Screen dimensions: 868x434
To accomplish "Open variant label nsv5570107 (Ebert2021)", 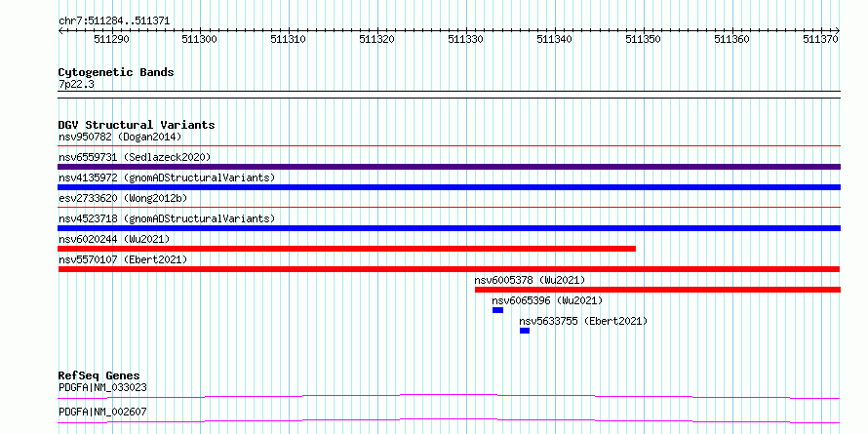I will (123, 259).
